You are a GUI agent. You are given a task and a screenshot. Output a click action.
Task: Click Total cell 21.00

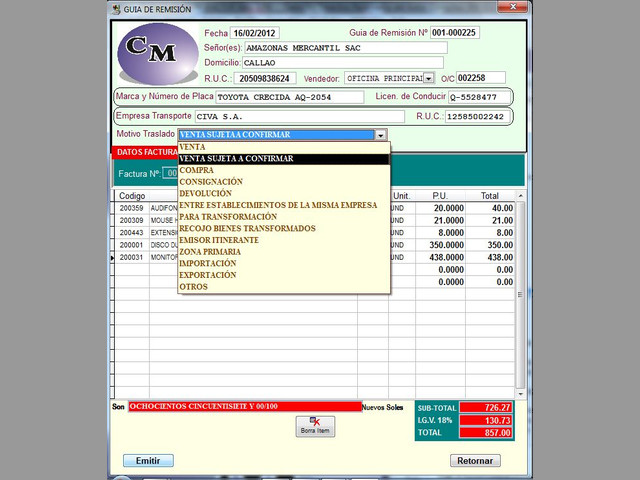[490, 220]
